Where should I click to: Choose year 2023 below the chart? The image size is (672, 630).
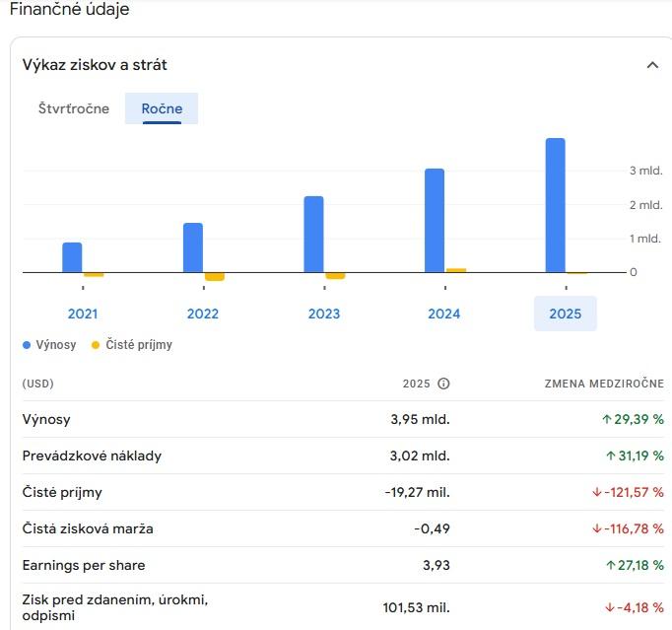pos(324,314)
